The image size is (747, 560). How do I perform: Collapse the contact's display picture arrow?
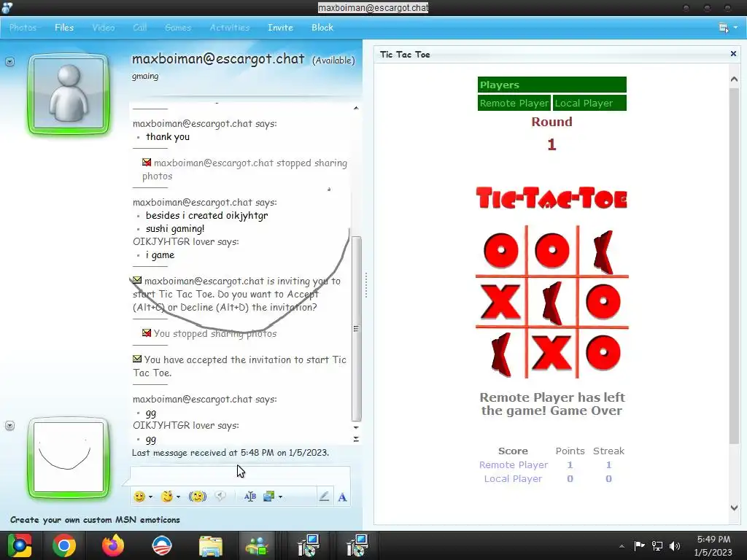click(9, 61)
